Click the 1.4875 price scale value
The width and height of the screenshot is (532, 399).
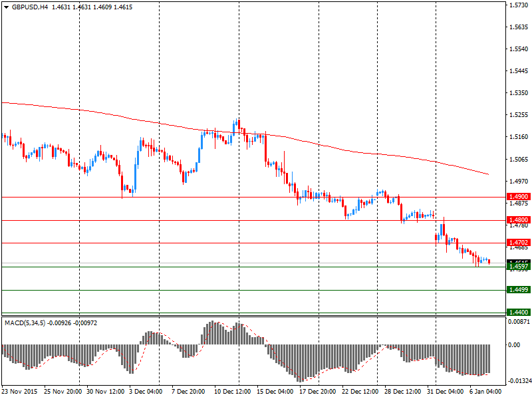coord(519,203)
